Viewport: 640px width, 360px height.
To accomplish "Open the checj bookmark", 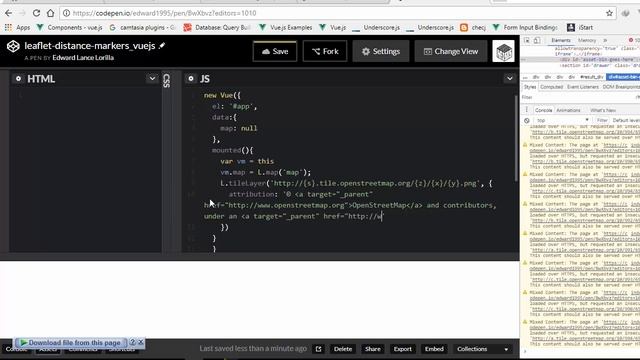I will tap(473, 27).
